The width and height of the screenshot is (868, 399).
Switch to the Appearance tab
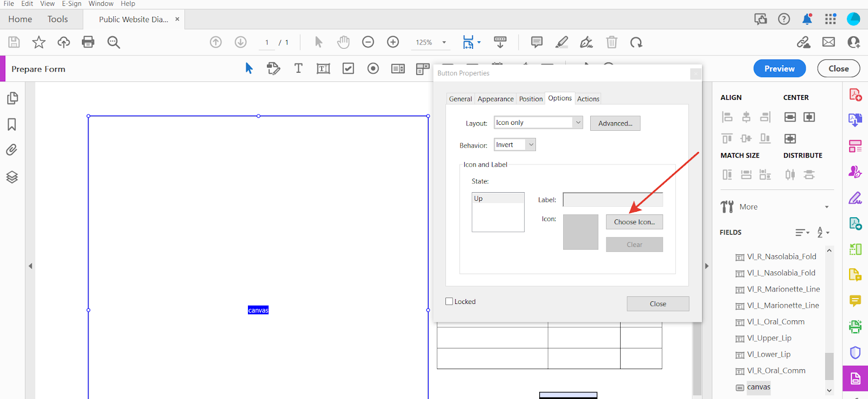click(495, 99)
